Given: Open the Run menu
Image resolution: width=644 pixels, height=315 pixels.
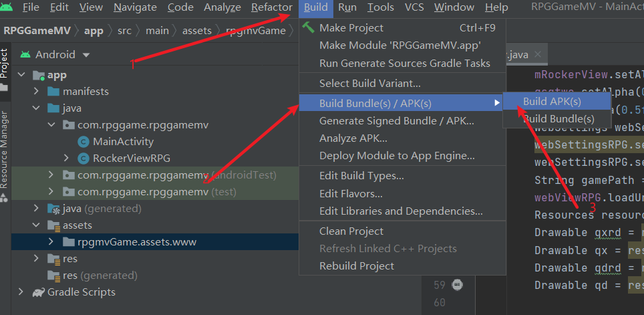Looking at the screenshot, I should 347,7.
